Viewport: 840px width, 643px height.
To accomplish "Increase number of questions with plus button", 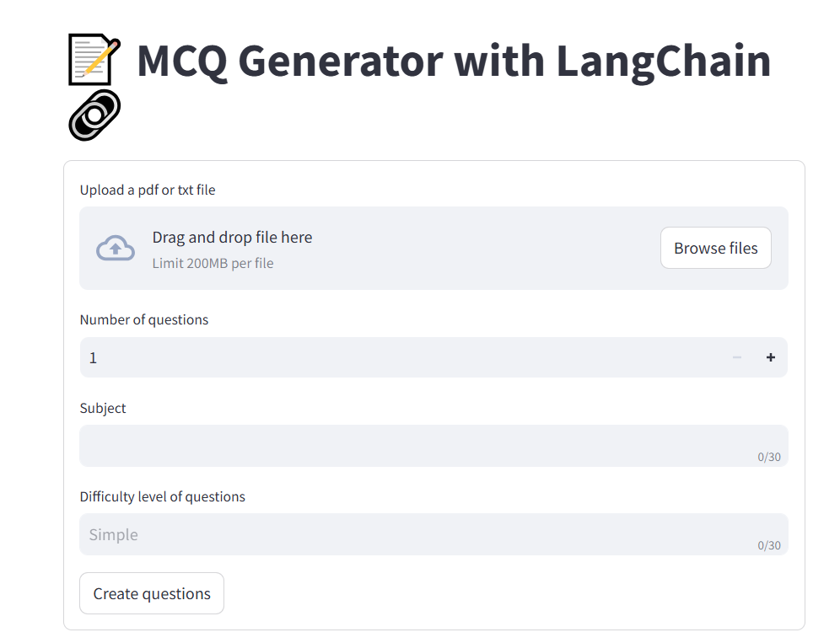I will click(x=770, y=357).
